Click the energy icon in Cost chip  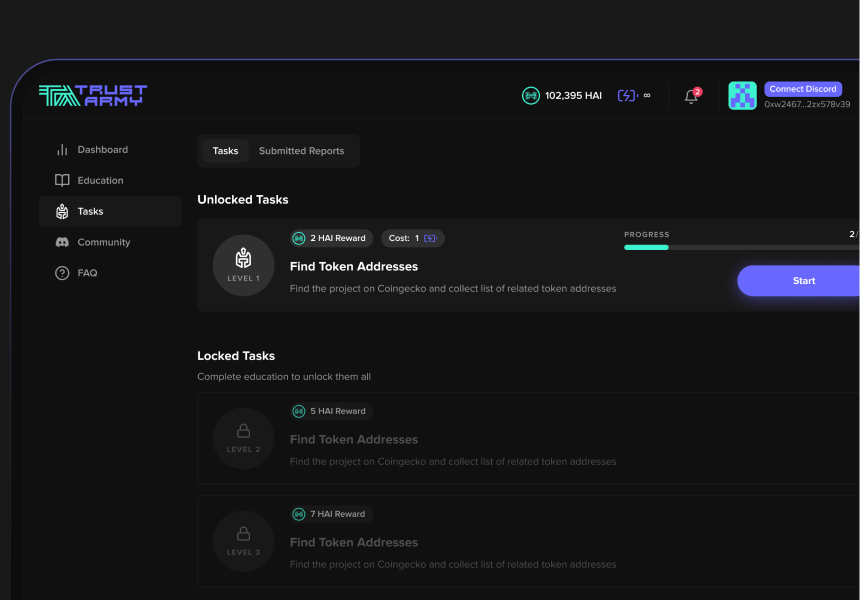point(431,238)
